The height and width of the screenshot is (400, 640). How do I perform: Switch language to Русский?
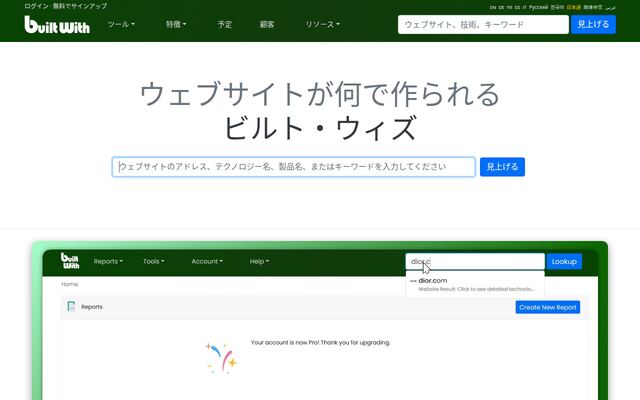point(538,7)
